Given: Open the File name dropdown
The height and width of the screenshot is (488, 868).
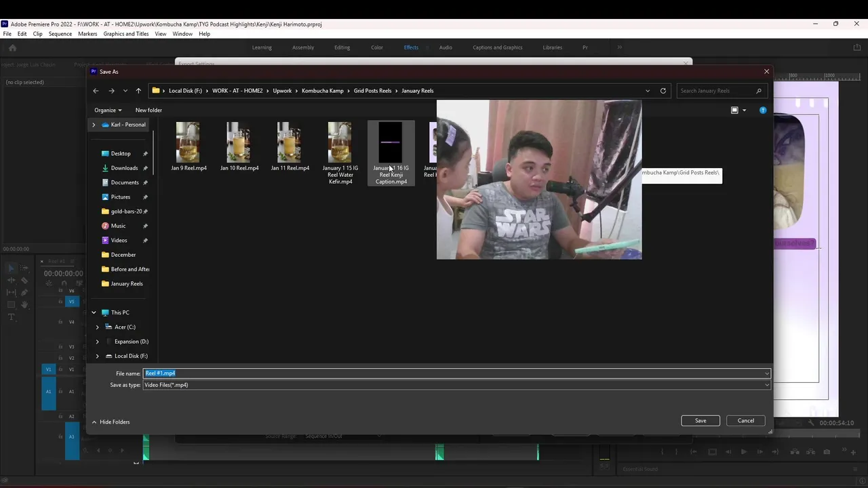Looking at the screenshot, I should point(767,373).
